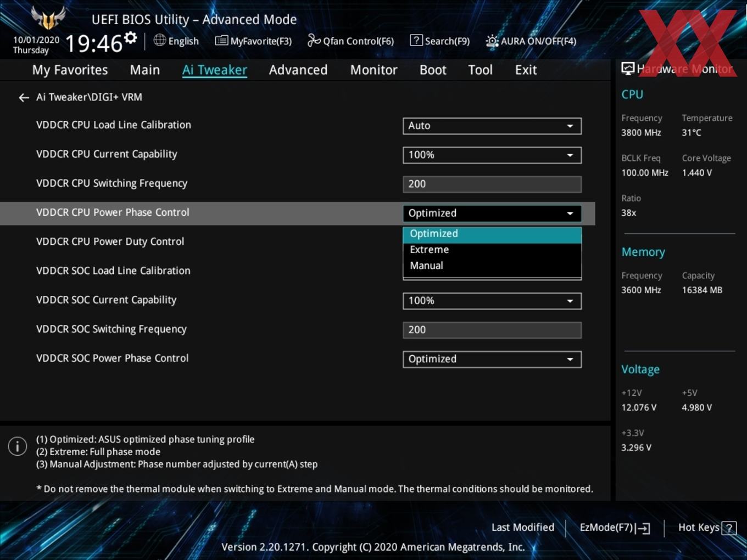This screenshot has width=747, height=560.
Task: Click the MyFavorite list icon
Action: click(221, 41)
